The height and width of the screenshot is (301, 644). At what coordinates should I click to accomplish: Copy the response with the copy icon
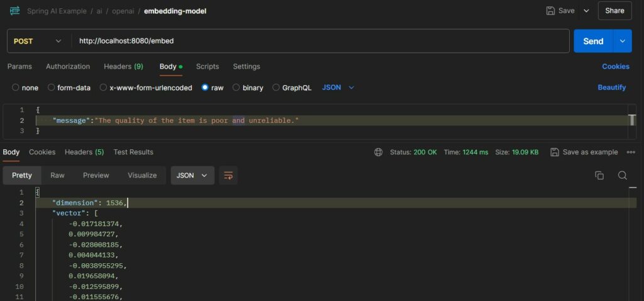(x=599, y=176)
